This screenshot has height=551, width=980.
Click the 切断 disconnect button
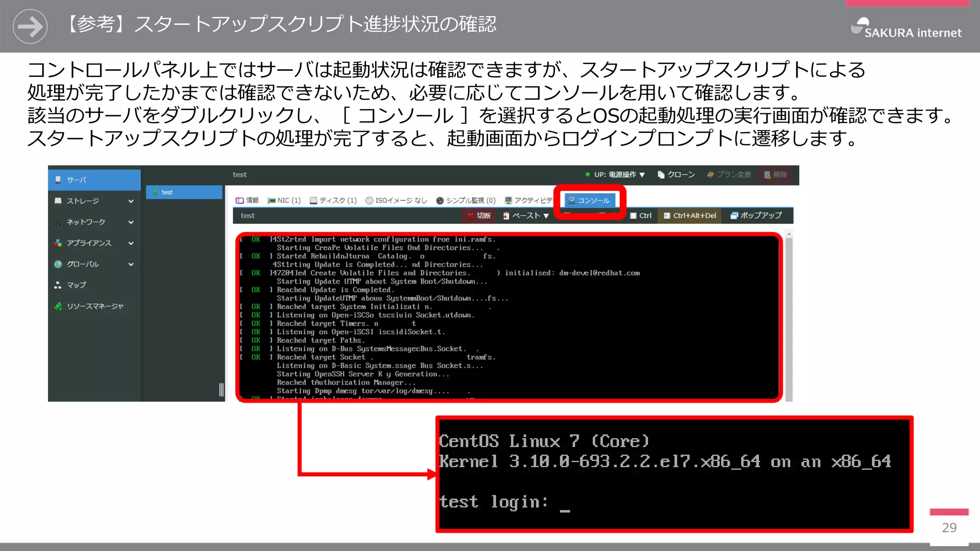coord(479,216)
